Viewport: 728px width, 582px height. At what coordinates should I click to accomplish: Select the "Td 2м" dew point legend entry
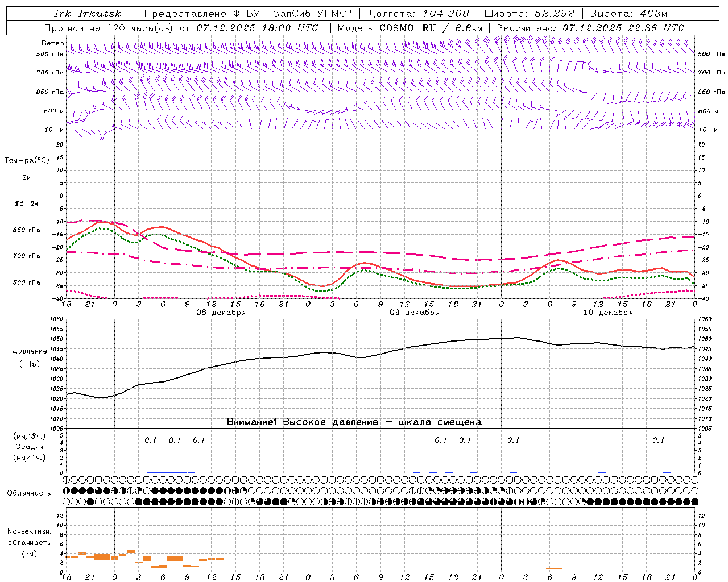click(x=26, y=203)
